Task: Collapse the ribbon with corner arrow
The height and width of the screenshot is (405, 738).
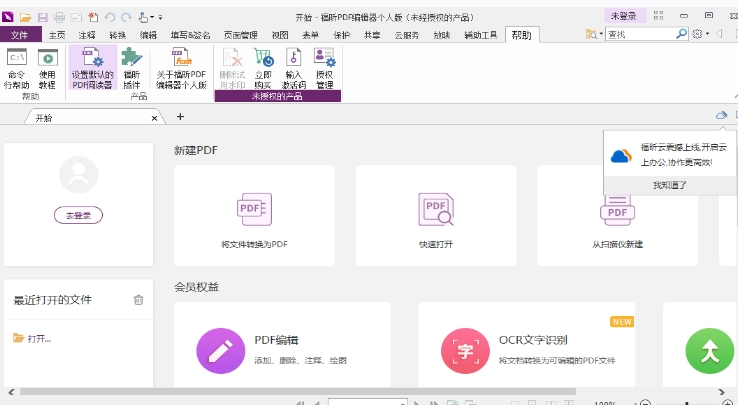Action: point(735,96)
